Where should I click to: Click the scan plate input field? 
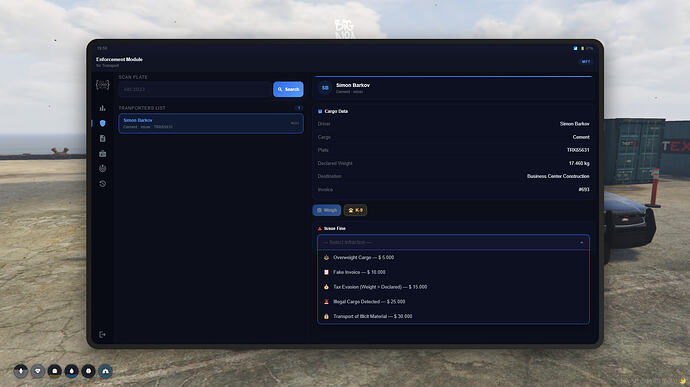pos(195,89)
